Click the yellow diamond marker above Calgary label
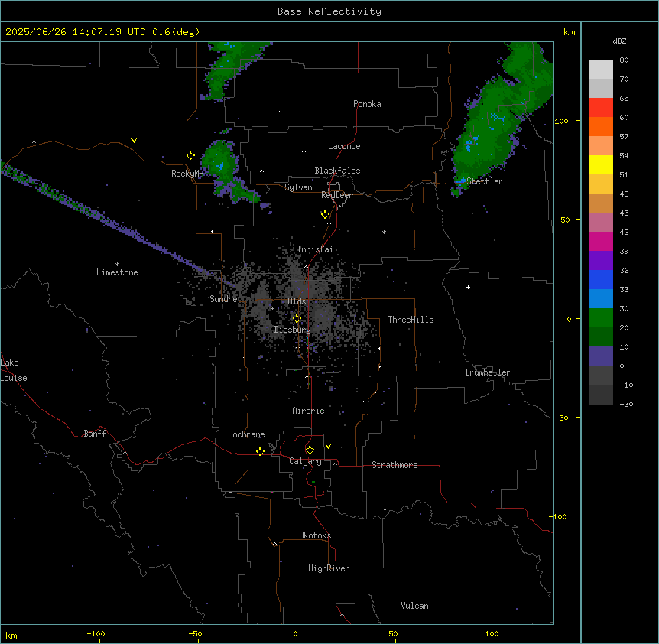 (310, 450)
